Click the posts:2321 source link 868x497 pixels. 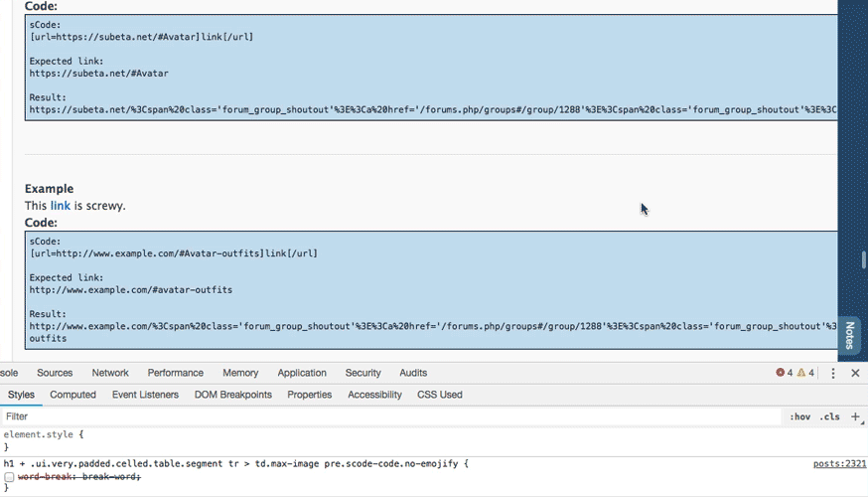[x=839, y=464]
